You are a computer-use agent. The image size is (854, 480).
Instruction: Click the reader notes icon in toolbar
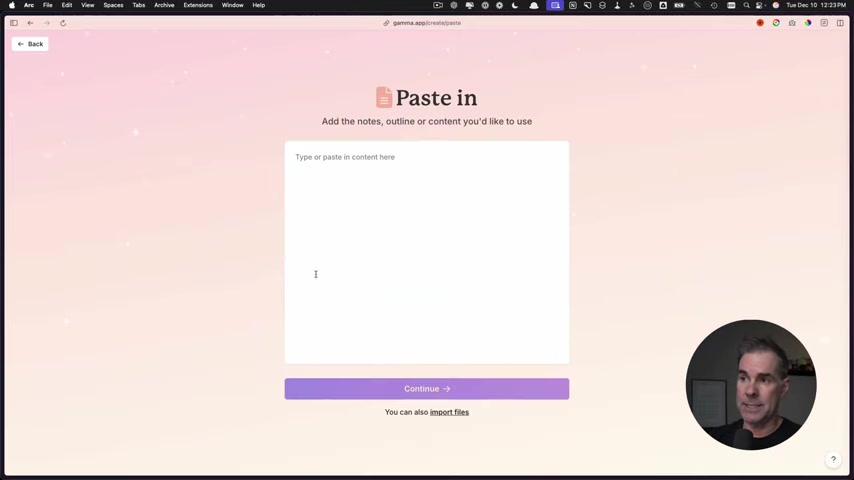(824, 23)
